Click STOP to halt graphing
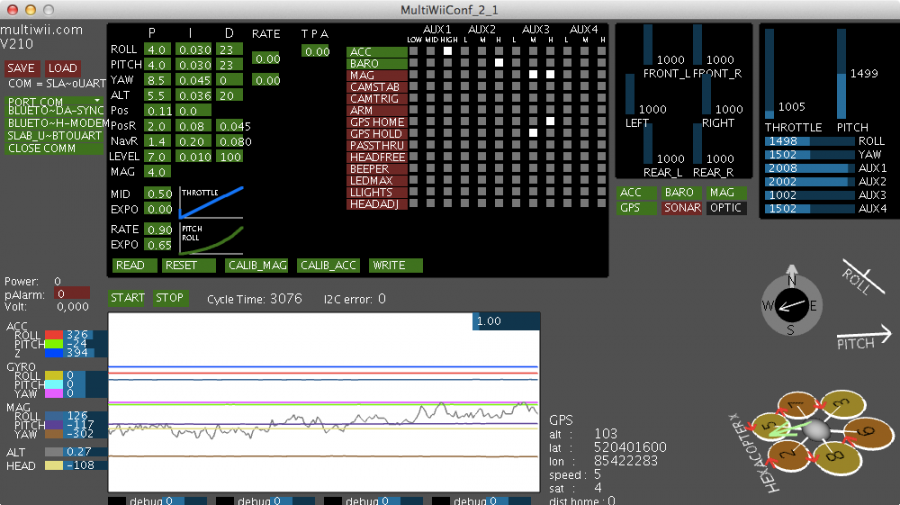The height and width of the screenshot is (505, 900). point(170,298)
